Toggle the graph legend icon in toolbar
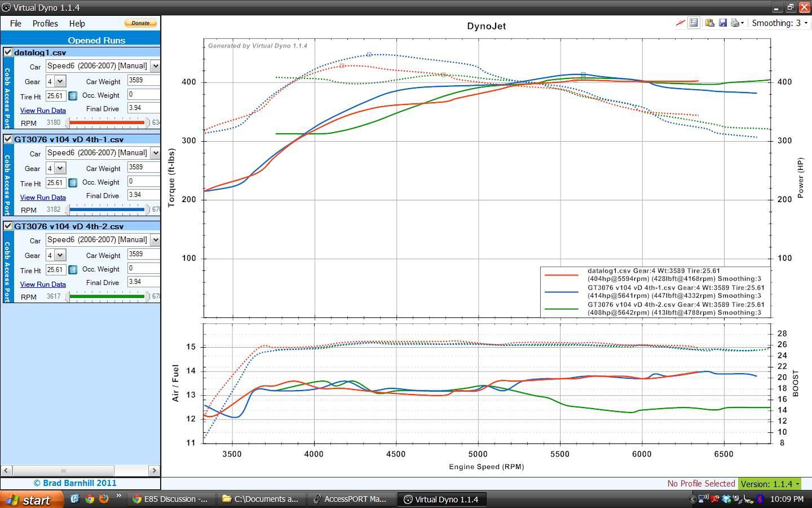The image size is (812, 508). (x=694, y=23)
